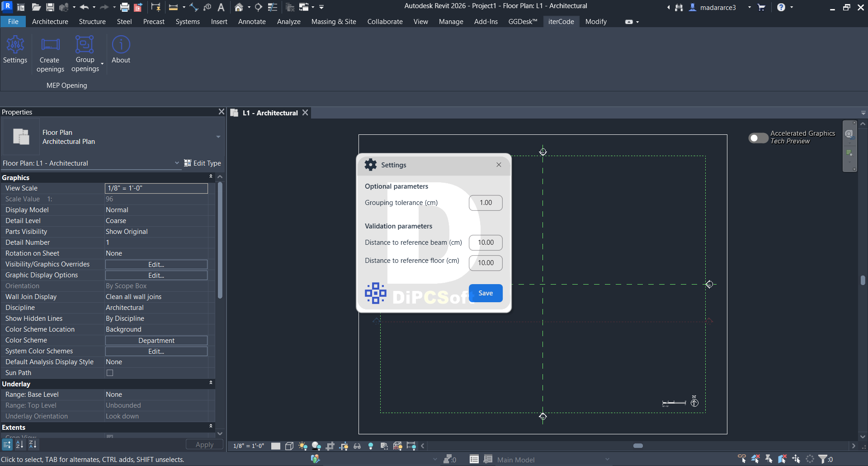Expand the Undo history dropdown arrow
Image resolution: width=868 pixels, height=466 pixels.
click(x=94, y=7)
